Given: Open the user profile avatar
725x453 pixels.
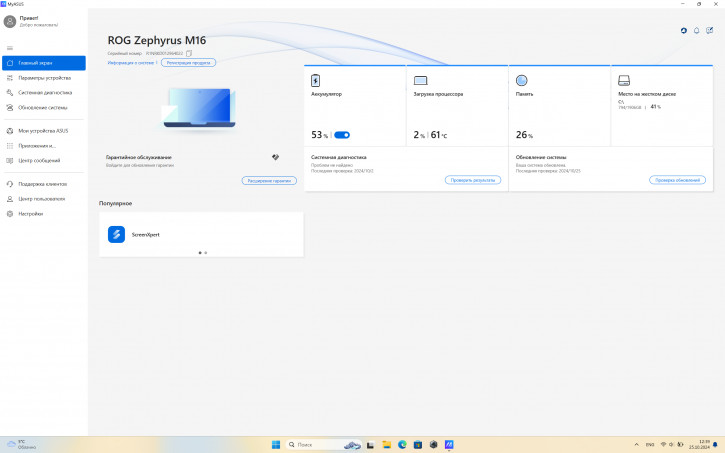Looking at the screenshot, I should [x=10, y=21].
